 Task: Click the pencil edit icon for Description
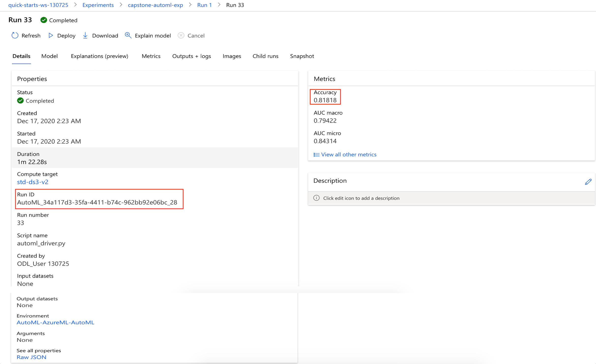click(x=588, y=182)
